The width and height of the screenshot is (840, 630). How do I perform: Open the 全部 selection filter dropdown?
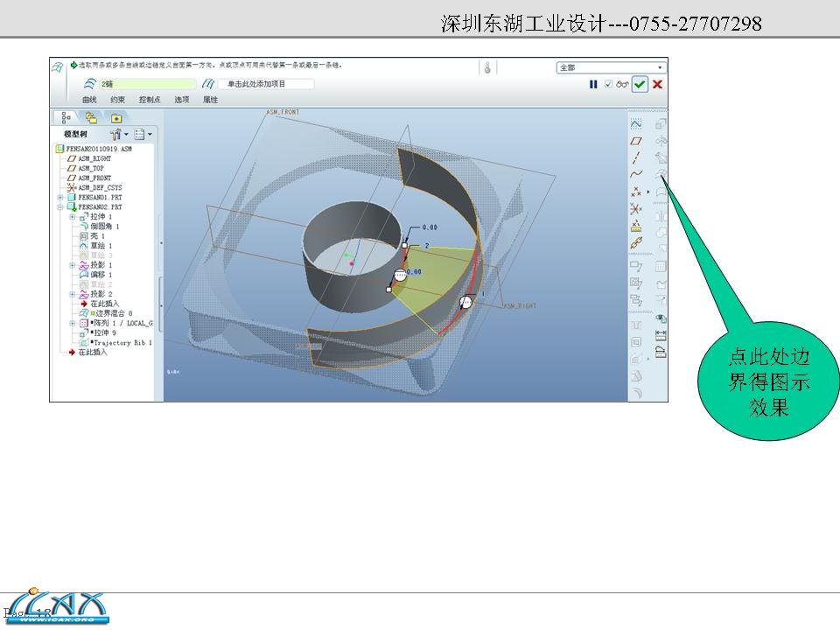[x=611, y=67]
